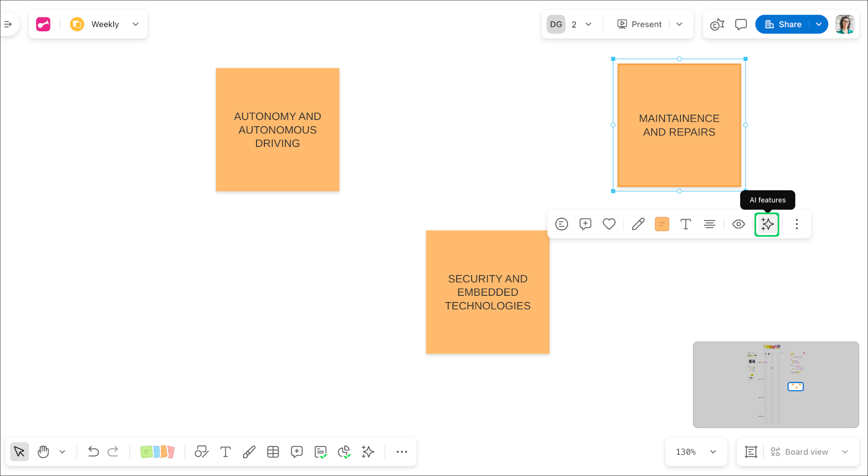Image resolution: width=868 pixels, height=476 pixels.
Task: Expand the Board view dropdown
Action: point(845,452)
